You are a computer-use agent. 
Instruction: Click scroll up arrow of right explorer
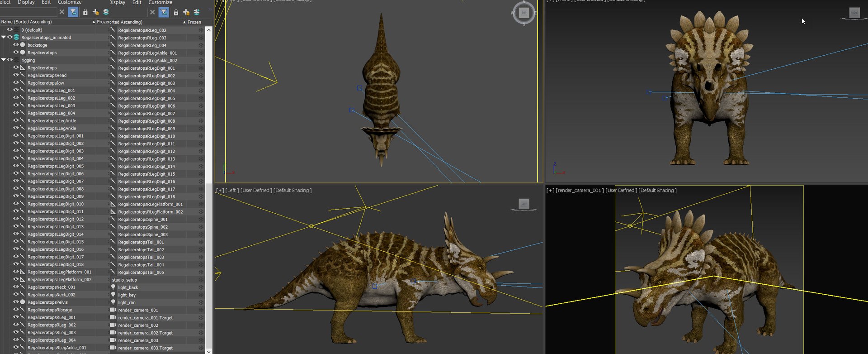pos(208,30)
